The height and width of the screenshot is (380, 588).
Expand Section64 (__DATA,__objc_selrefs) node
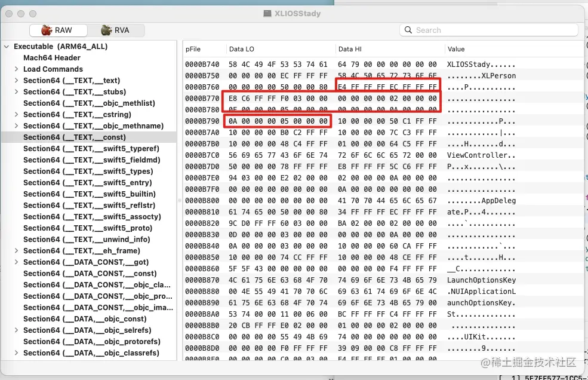[16, 330]
